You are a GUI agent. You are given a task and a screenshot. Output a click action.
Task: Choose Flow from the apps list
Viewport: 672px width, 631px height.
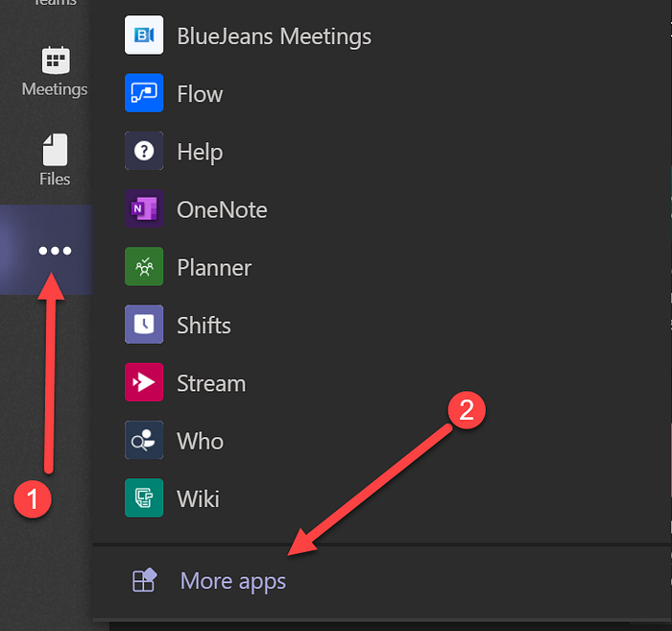click(x=200, y=94)
